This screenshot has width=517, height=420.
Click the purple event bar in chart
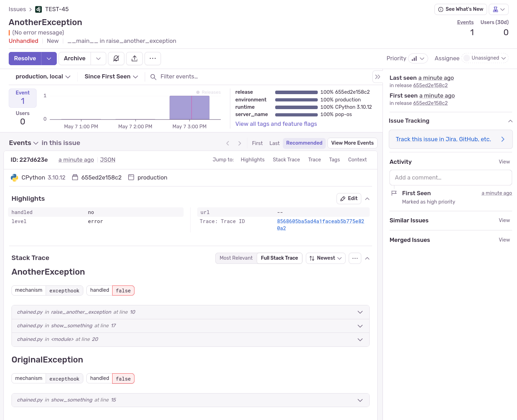(190, 108)
